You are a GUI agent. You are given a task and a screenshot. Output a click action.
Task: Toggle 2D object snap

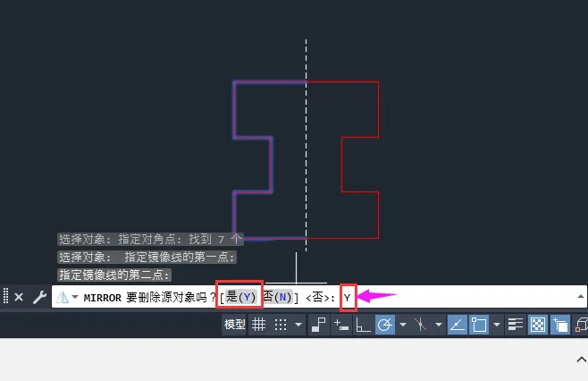pos(479,325)
